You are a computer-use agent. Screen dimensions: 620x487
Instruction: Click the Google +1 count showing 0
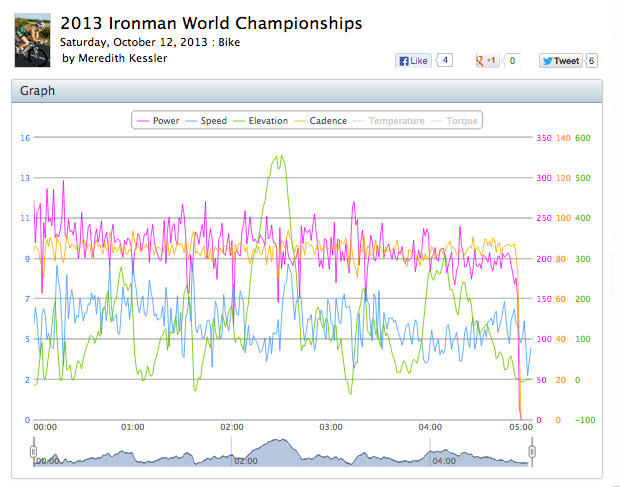(x=513, y=61)
